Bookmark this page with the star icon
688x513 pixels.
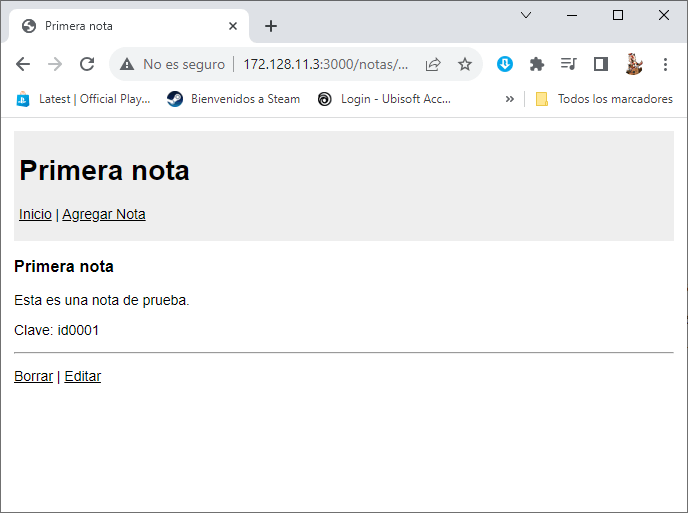click(465, 64)
